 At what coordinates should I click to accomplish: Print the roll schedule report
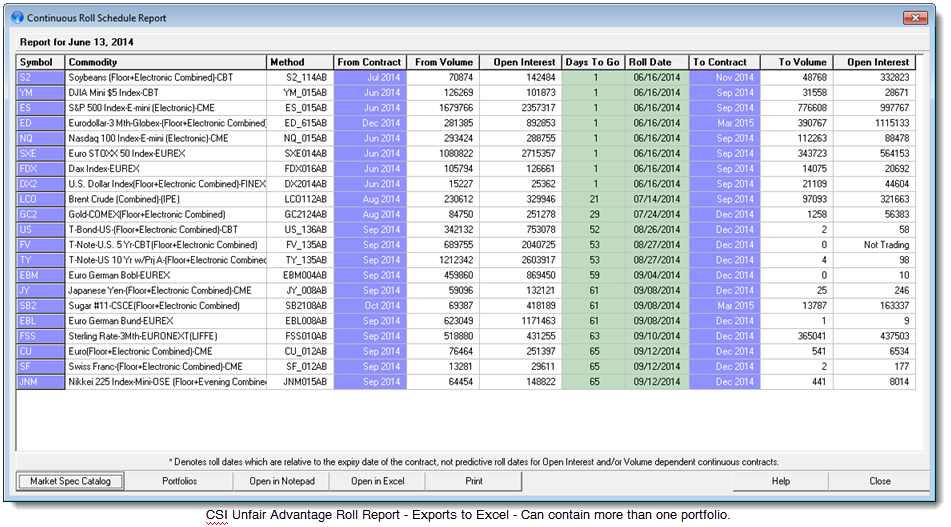(x=474, y=481)
